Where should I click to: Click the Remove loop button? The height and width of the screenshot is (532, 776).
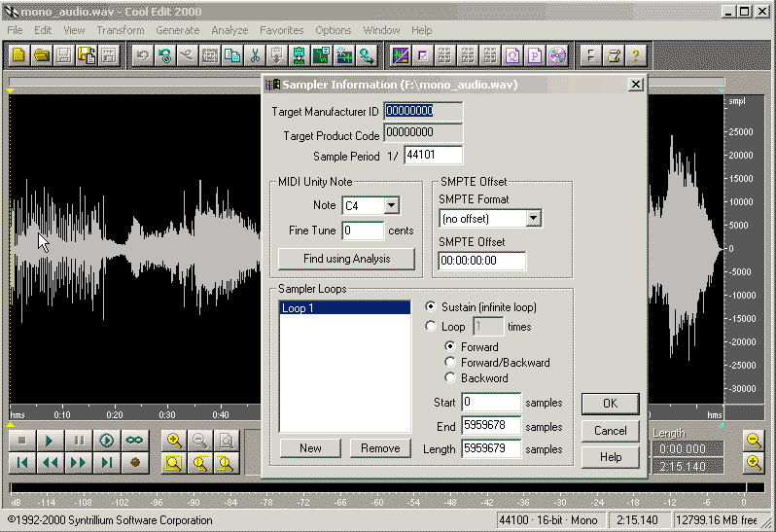tap(379, 448)
